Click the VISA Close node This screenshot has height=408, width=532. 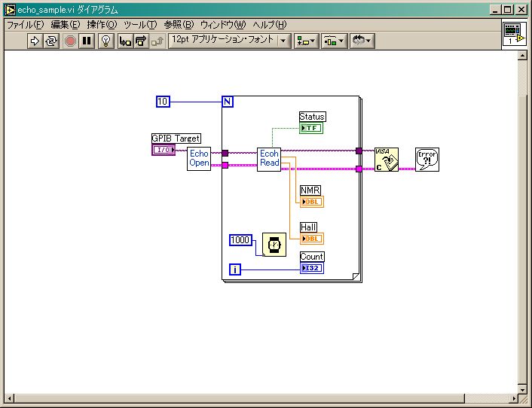pyautogui.click(x=387, y=160)
